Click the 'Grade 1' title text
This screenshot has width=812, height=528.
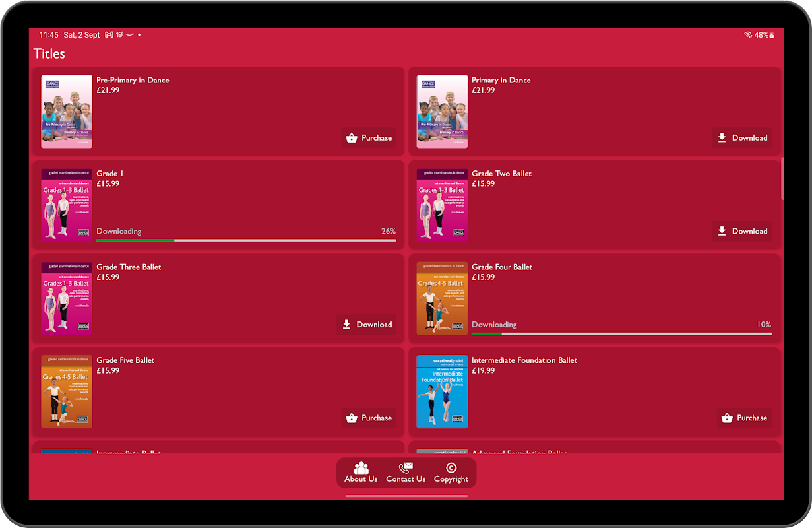click(x=109, y=174)
